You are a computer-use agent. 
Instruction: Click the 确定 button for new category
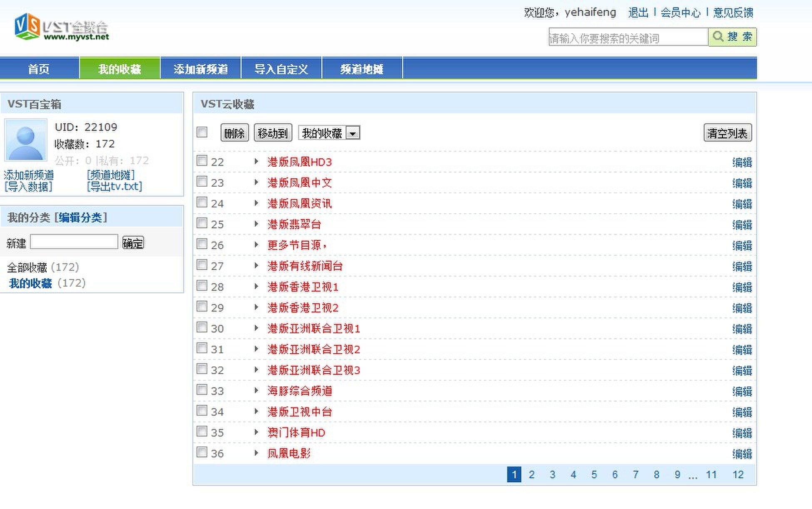coord(133,243)
